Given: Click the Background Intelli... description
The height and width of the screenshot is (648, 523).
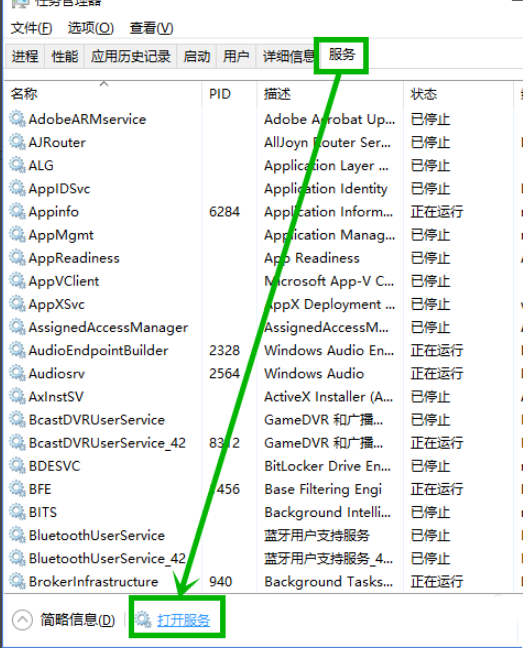Looking at the screenshot, I should pyautogui.click(x=328, y=512).
